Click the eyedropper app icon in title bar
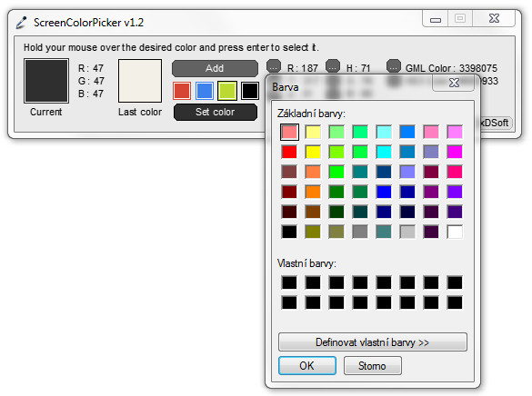Viewport: 532px width, 396px height. click(22, 23)
